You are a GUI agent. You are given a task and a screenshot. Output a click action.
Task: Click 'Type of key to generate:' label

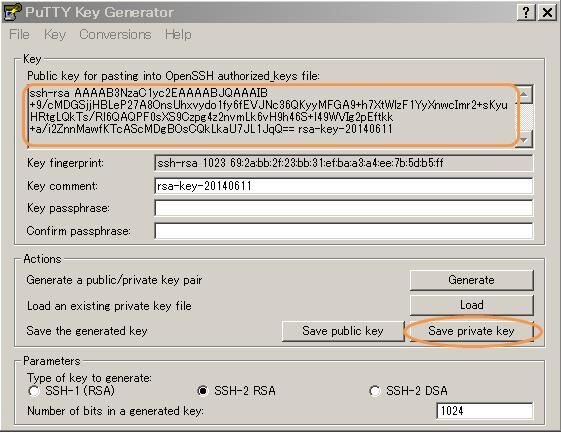(89, 378)
